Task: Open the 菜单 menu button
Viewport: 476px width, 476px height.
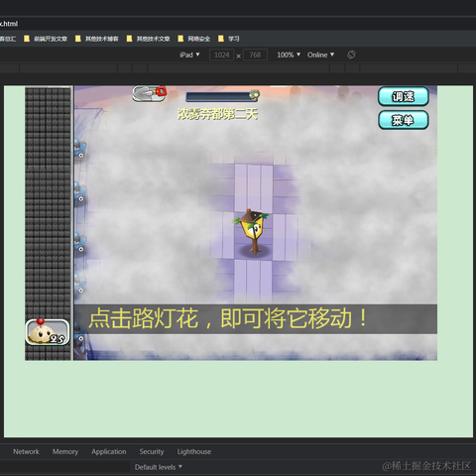Action: [x=404, y=120]
